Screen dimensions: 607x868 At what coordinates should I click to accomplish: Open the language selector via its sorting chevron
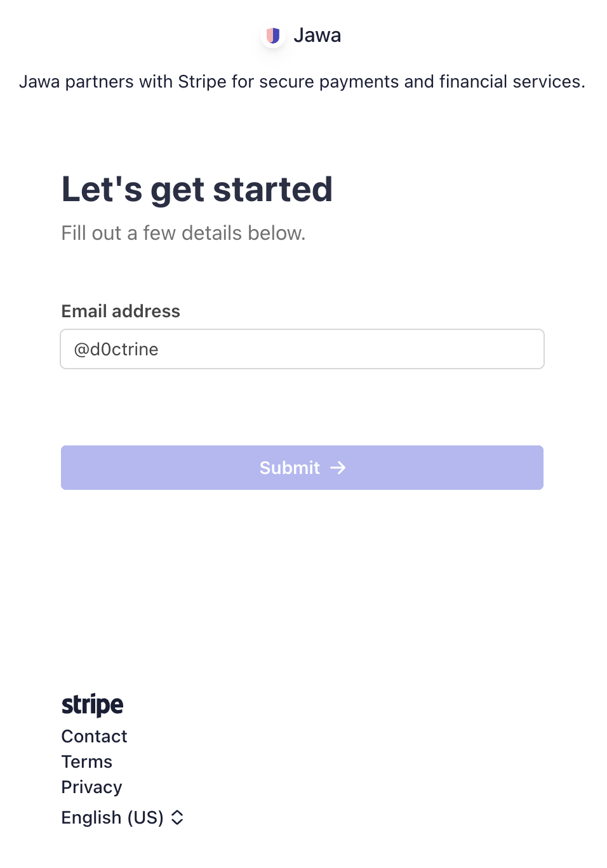(177, 818)
